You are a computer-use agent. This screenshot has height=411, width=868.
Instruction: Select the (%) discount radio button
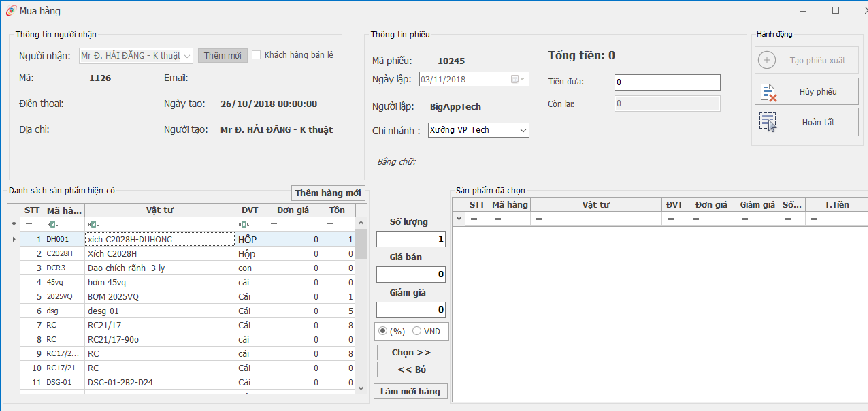383,331
